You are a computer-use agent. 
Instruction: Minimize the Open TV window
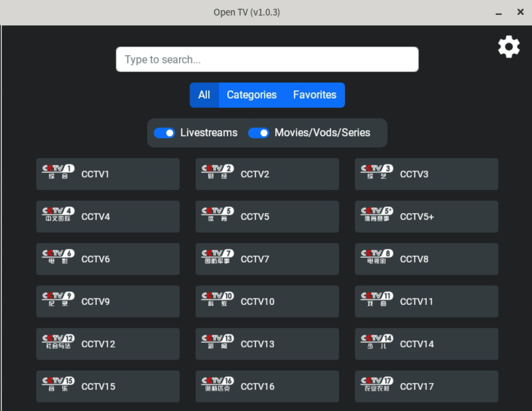pos(499,13)
